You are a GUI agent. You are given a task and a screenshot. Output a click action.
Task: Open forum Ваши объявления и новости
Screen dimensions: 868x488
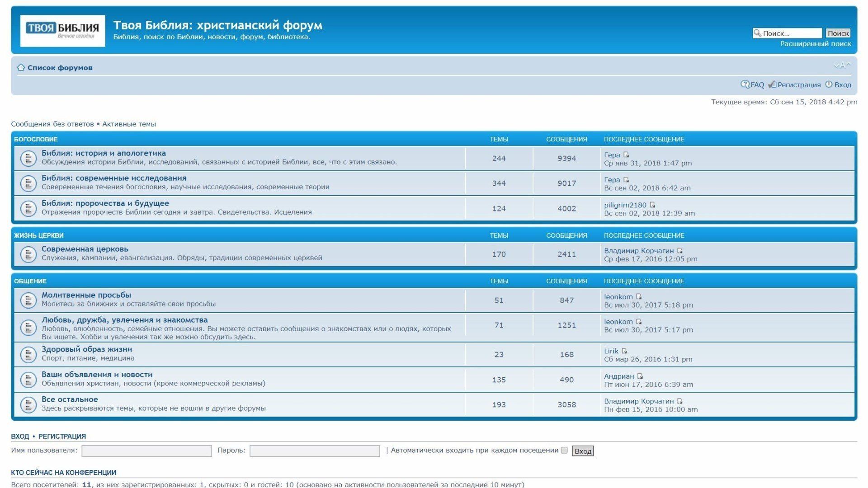point(97,375)
